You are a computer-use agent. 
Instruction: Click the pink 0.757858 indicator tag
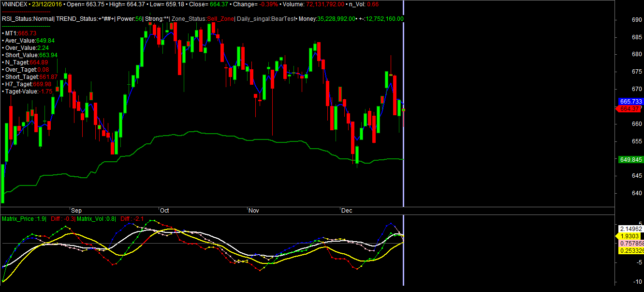coord(630,243)
